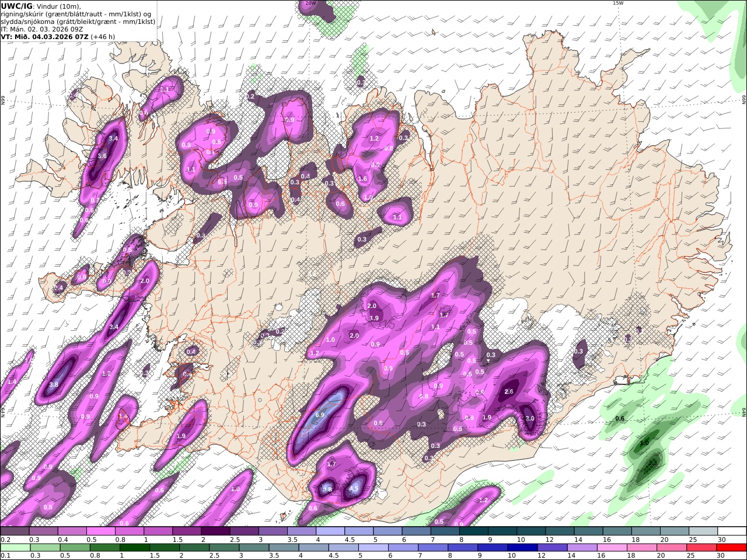
Task: Click the 2.6 value in the southeast snow band
Action: (509, 391)
